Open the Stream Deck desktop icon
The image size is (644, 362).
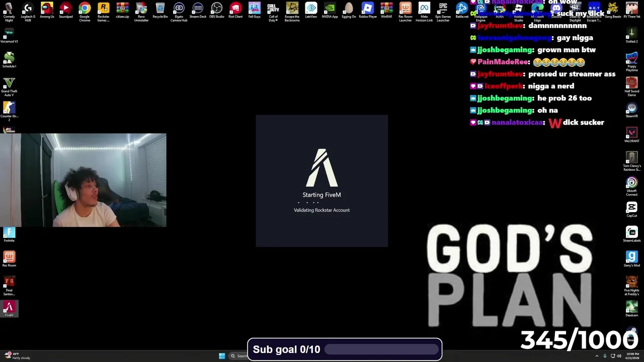coord(198,11)
